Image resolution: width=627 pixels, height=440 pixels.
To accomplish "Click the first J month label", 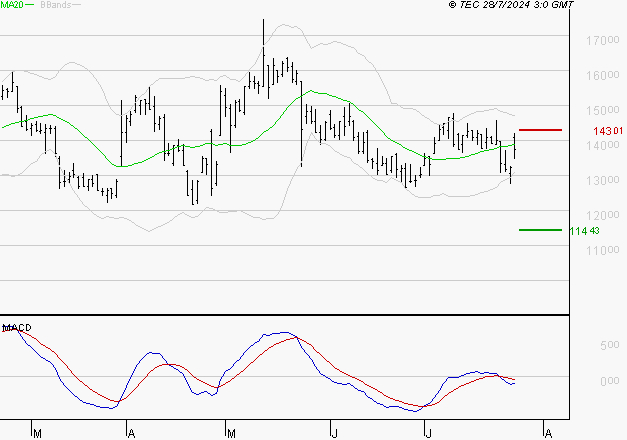I will pyautogui.click(x=335, y=434).
